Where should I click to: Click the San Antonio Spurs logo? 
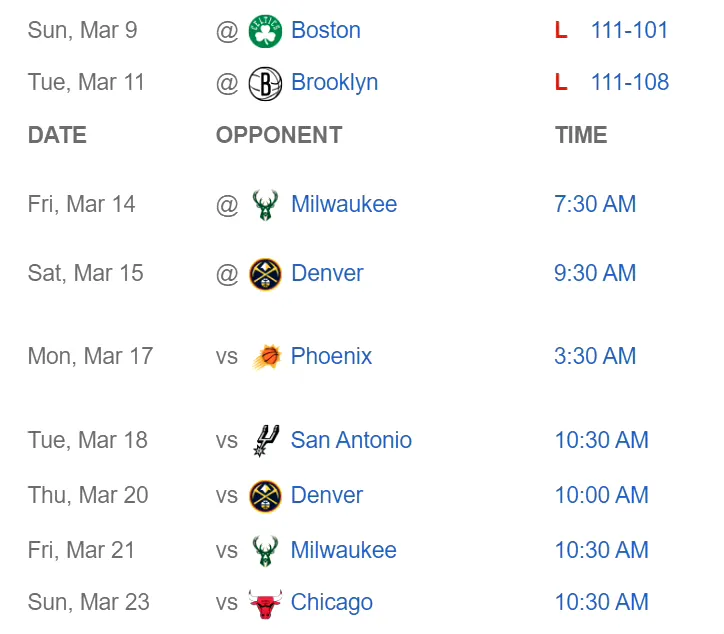point(266,441)
